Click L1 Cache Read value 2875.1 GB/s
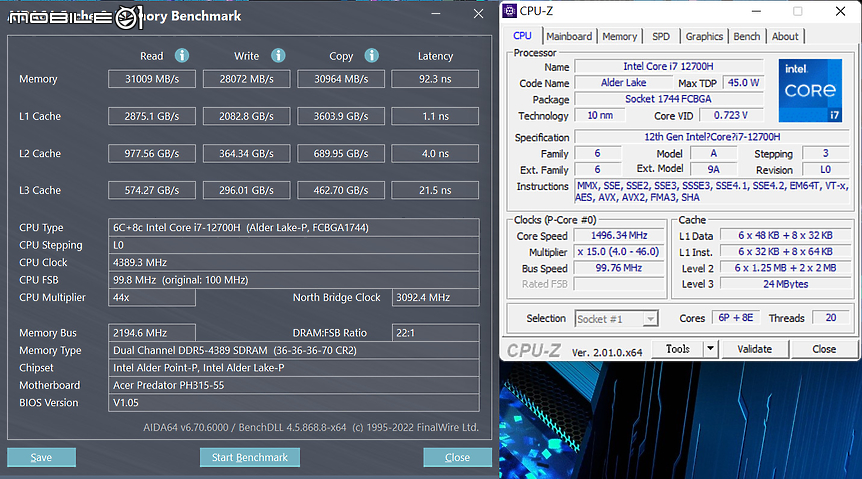The height and width of the screenshot is (479, 862). 152,116
